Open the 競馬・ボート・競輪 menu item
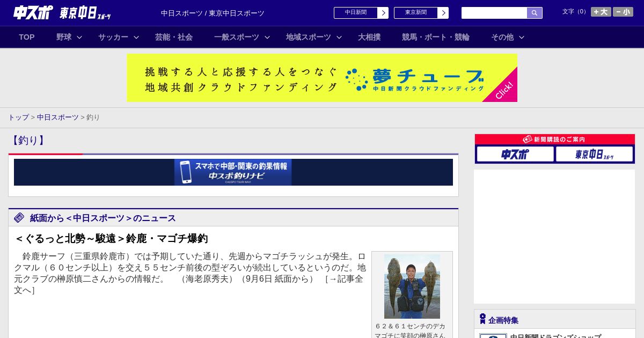The width and height of the screenshot is (644, 338). [436, 37]
